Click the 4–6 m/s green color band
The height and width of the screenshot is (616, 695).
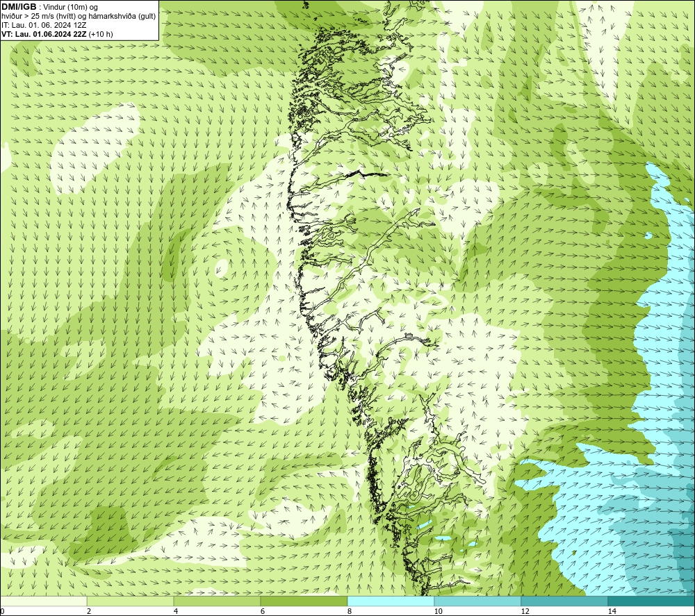click(217, 601)
